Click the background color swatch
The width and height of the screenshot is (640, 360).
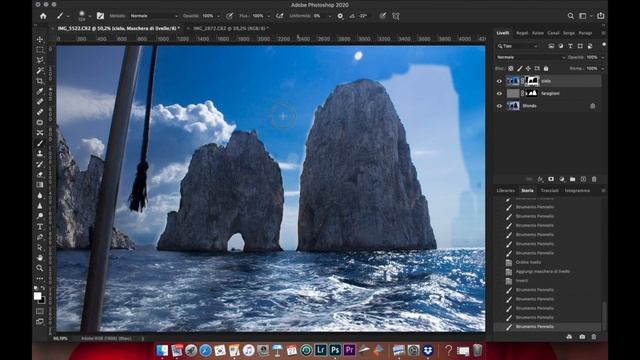42,301
